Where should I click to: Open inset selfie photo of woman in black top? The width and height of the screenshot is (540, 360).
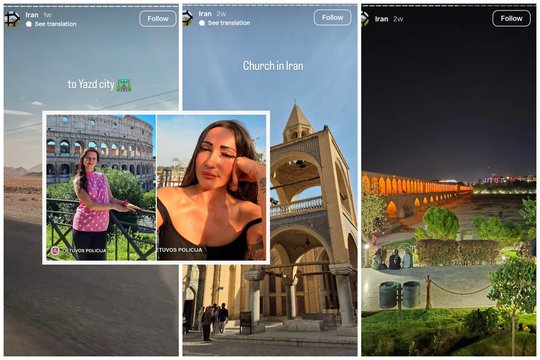211,187
